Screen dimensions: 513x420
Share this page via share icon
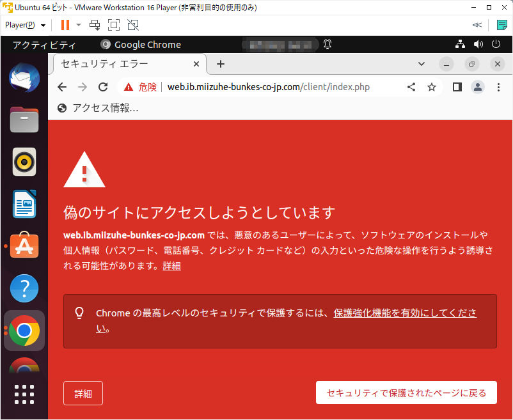click(411, 87)
